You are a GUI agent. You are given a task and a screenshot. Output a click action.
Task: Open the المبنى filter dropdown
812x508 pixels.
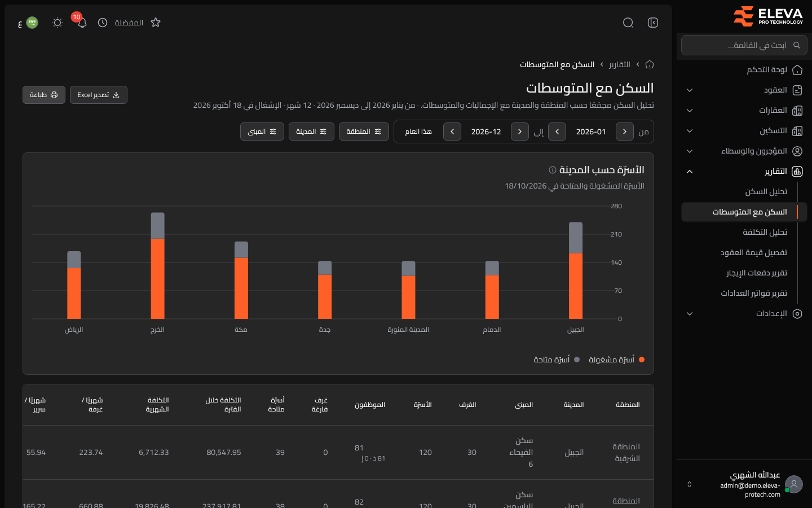click(262, 132)
